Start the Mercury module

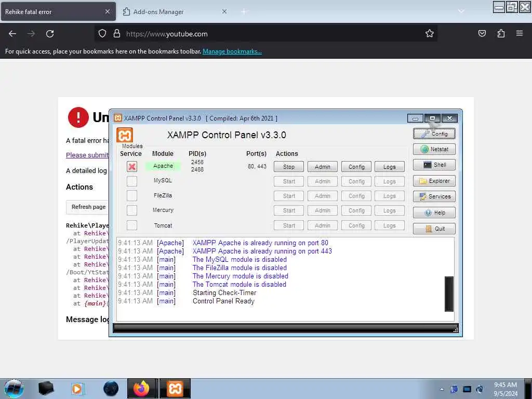[289, 210]
